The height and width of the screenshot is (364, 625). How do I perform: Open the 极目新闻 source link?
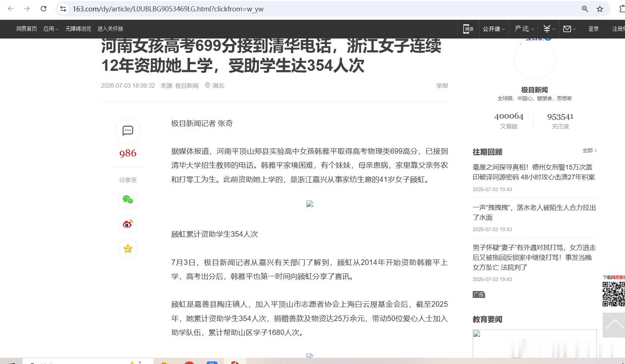[187, 86]
